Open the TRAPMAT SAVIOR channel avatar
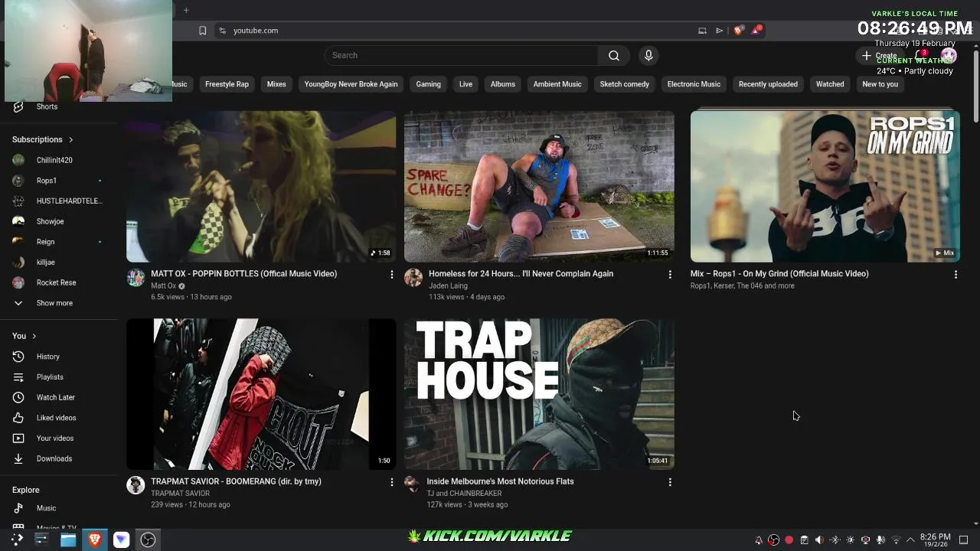This screenshot has width=980, height=551. [136, 485]
